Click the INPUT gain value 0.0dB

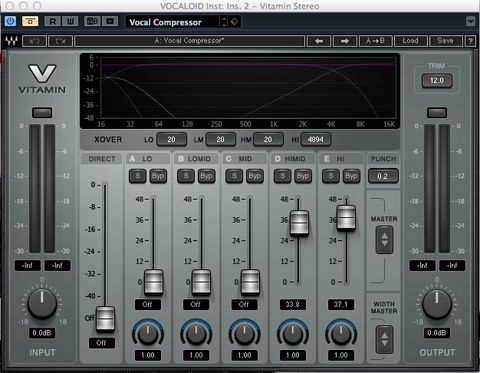point(42,333)
